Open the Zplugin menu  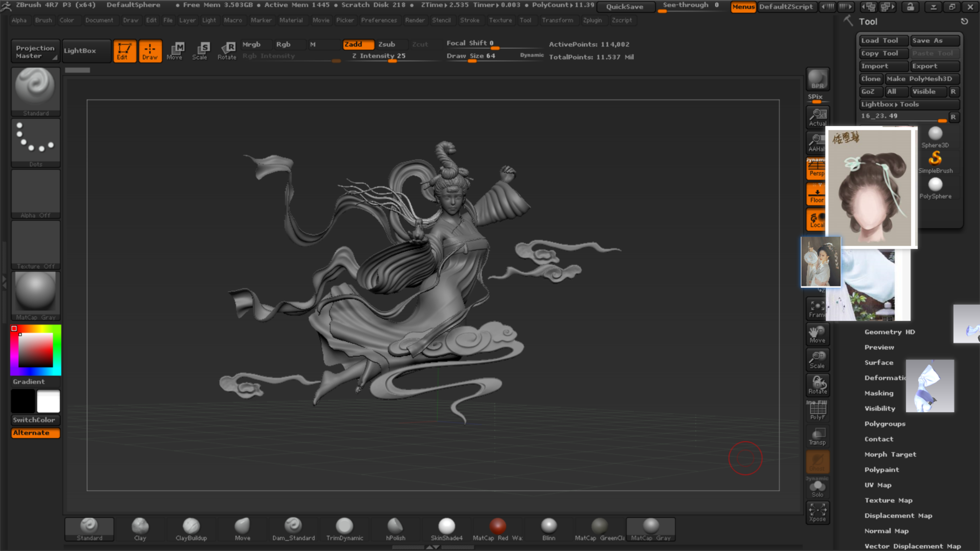click(592, 20)
